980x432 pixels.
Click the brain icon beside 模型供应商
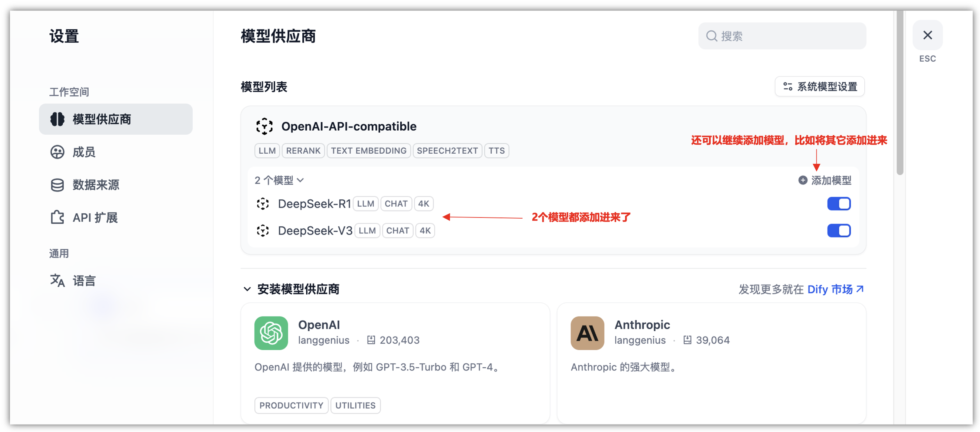pos(57,119)
